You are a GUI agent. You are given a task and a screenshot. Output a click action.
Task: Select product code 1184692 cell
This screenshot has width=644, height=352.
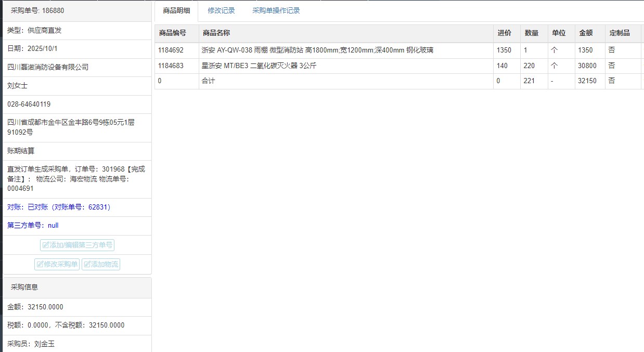(x=171, y=50)
